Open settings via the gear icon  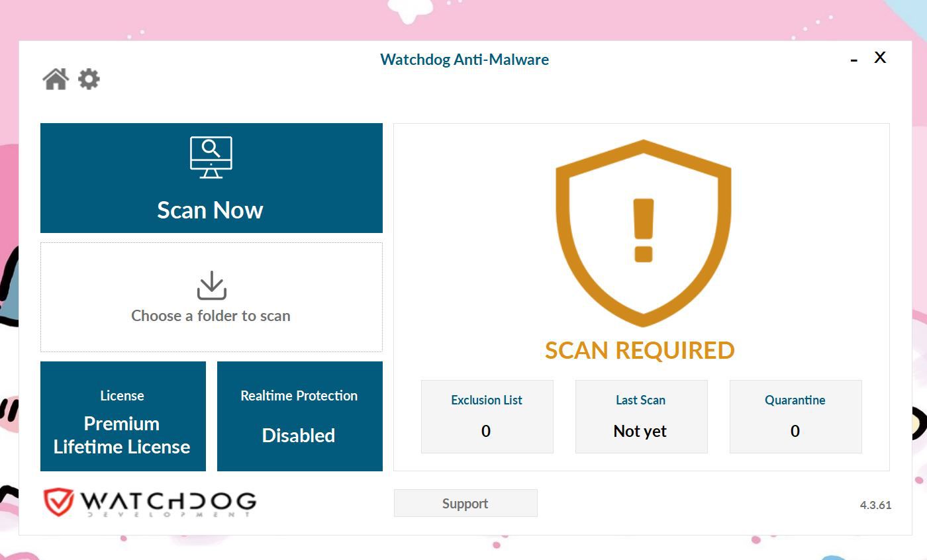point(89,79)
